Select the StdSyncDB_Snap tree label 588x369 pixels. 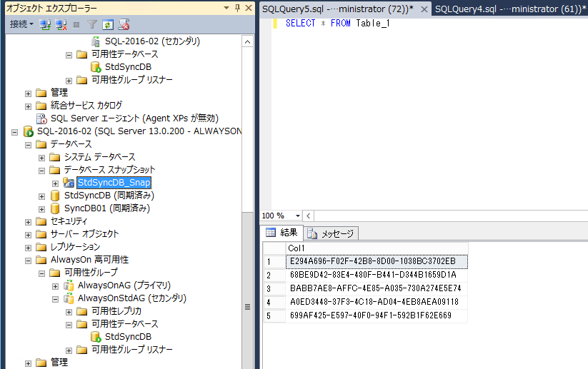(114, 183)
